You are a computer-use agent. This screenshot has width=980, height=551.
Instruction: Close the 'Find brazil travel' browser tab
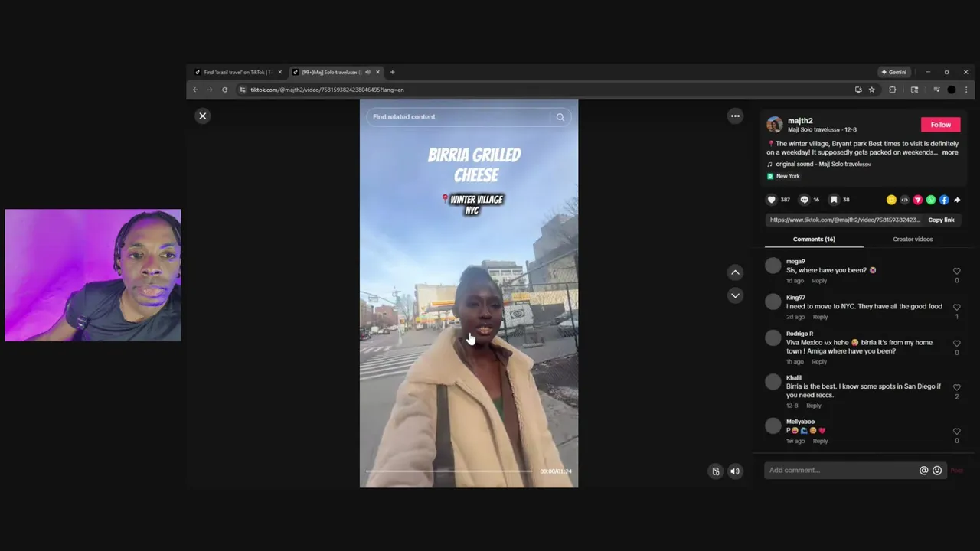coord(279,73)
